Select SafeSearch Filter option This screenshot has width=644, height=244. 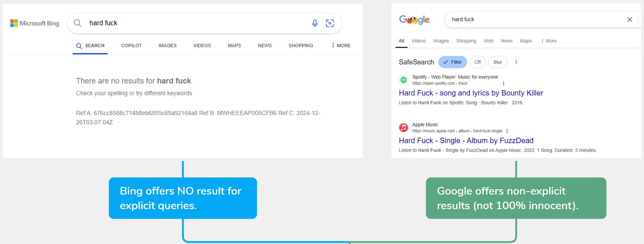tap(453, 62)
